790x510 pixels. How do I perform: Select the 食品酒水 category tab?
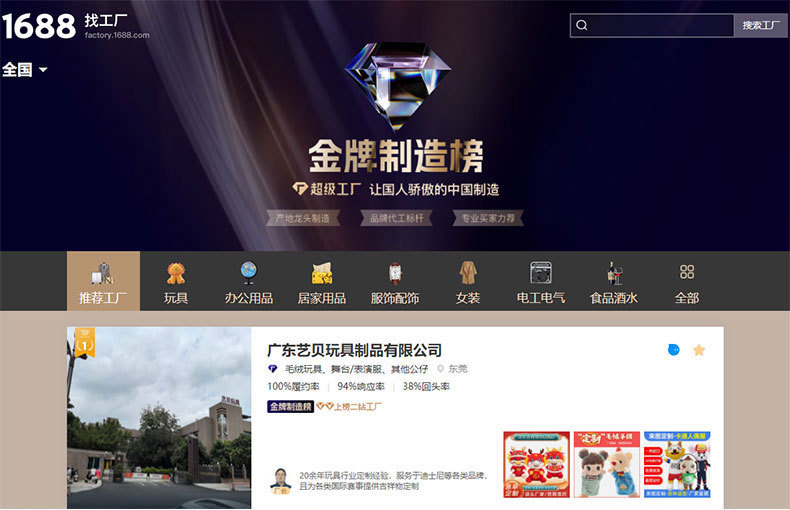click(x=614, y=281)
